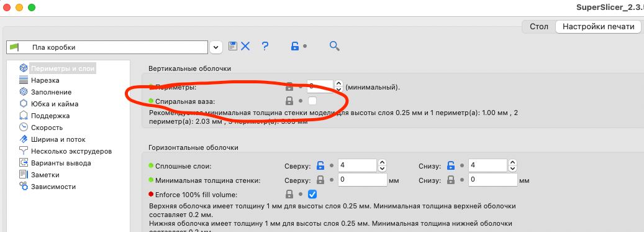Open the 'Варианты вывода' settings page
This screenshot has height=232, width=644.
pyautogui.click(x=61, y=163)
